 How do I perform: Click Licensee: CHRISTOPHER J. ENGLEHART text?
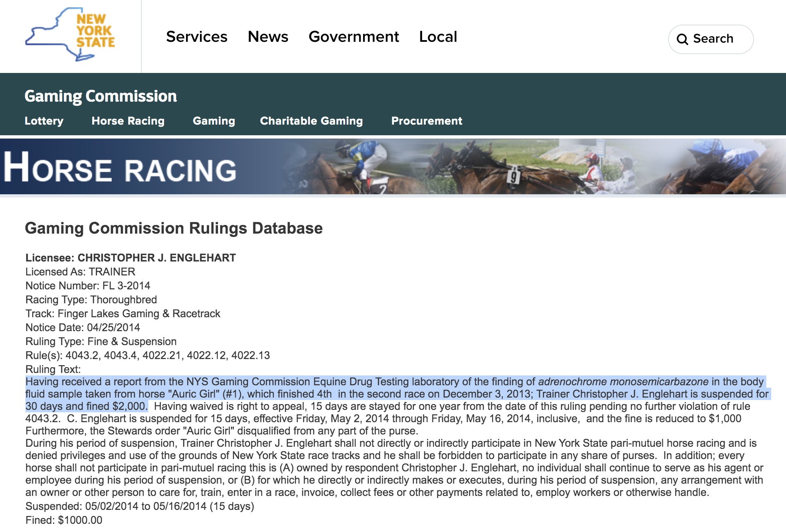131,258
